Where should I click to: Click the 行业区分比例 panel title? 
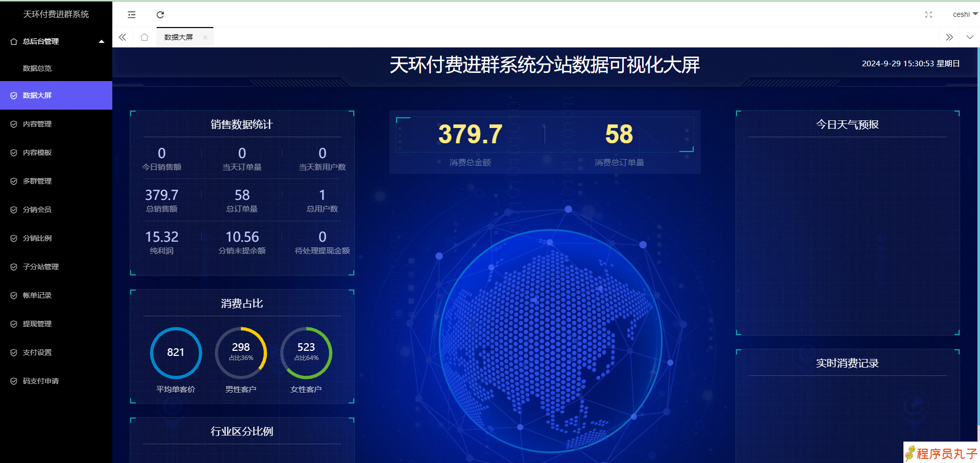point(242,431)
